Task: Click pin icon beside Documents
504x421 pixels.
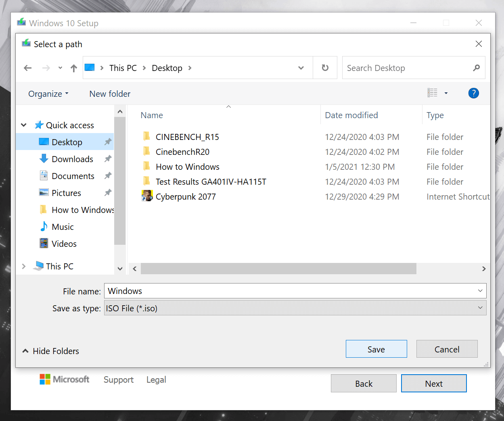Action: coord(108,176)
